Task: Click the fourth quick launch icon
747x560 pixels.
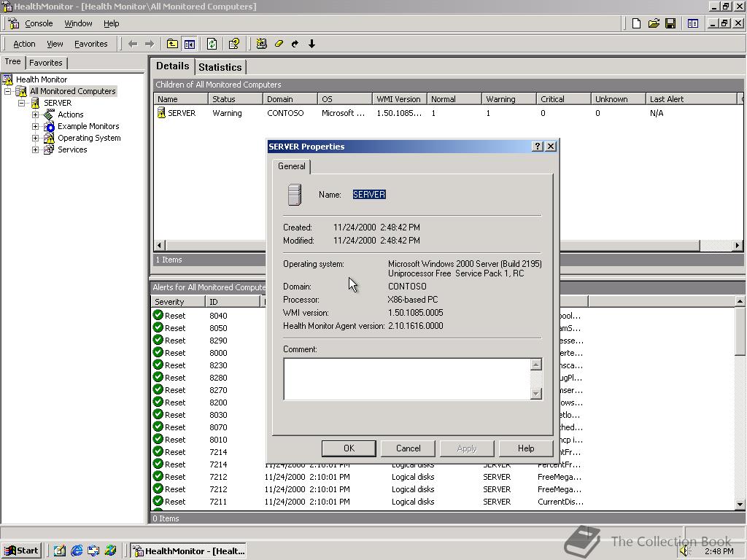Action: [111, 551]
